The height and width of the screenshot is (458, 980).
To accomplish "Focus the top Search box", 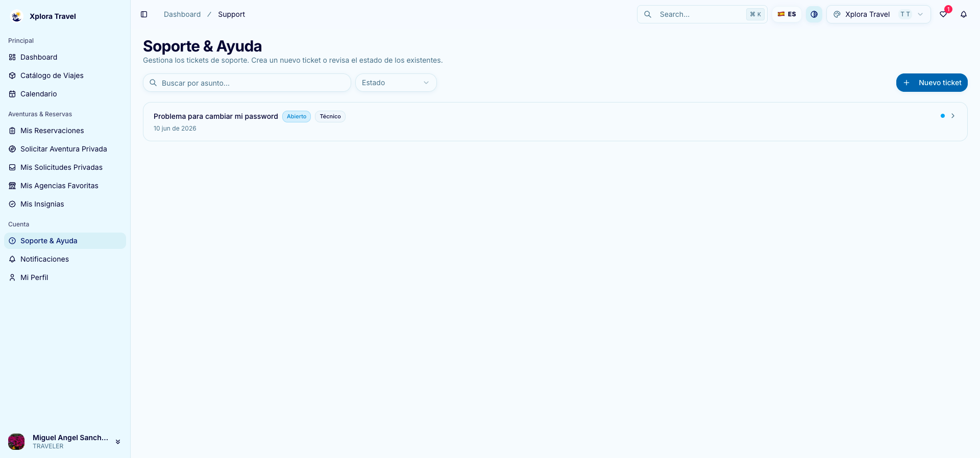I will point(702,14).
